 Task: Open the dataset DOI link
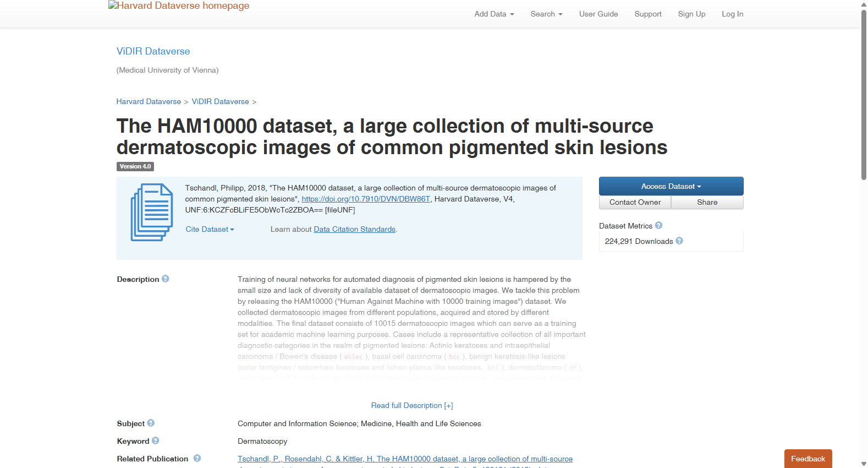click(x=366, y=199)
